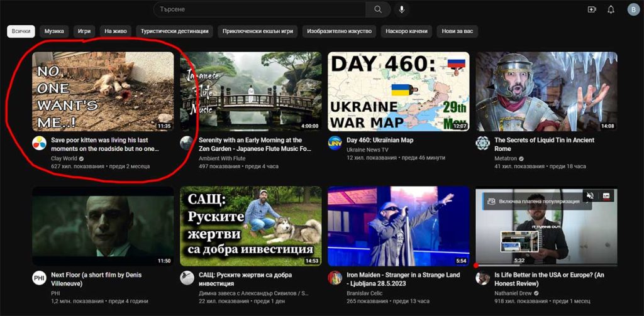Switch to the 'Музика' chip
644x316 pixels.
point(54,31)
